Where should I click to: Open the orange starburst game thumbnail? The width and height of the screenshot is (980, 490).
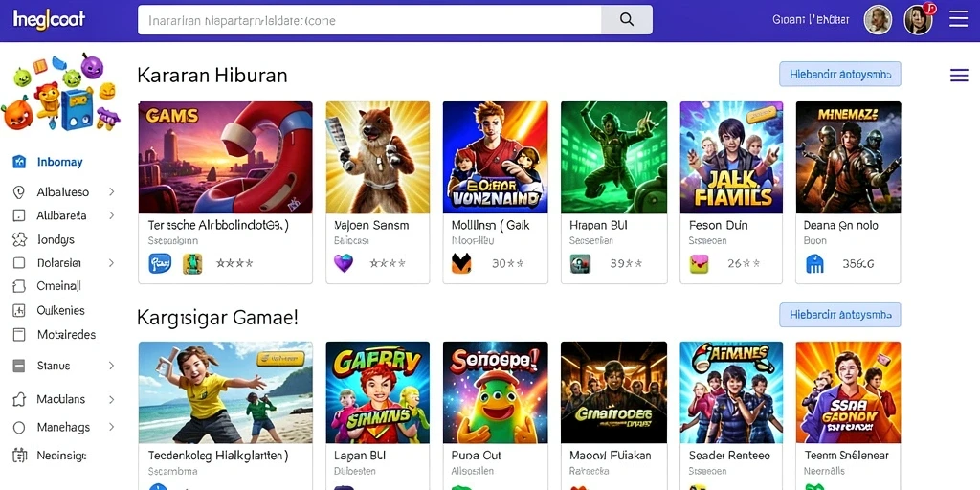tap(848, 392)
